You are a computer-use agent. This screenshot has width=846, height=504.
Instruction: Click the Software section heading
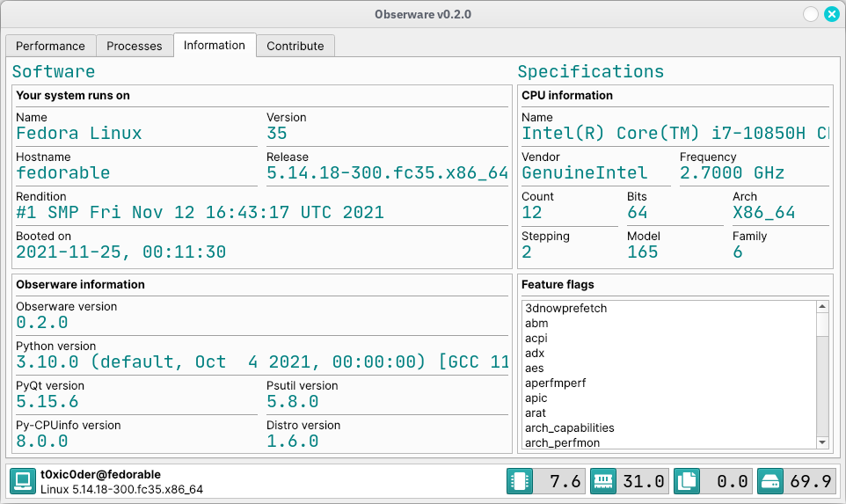coord(54,71)
